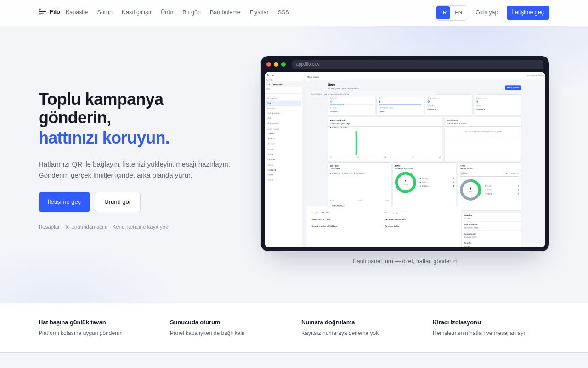588x368 pixels.
Task: Open the SSS nav link
Action: tap(283, 12)
